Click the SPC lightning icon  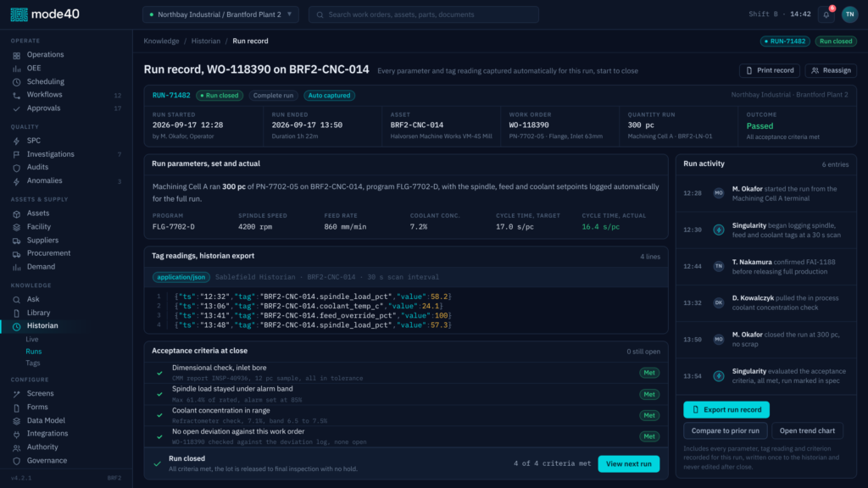[17, 141]
